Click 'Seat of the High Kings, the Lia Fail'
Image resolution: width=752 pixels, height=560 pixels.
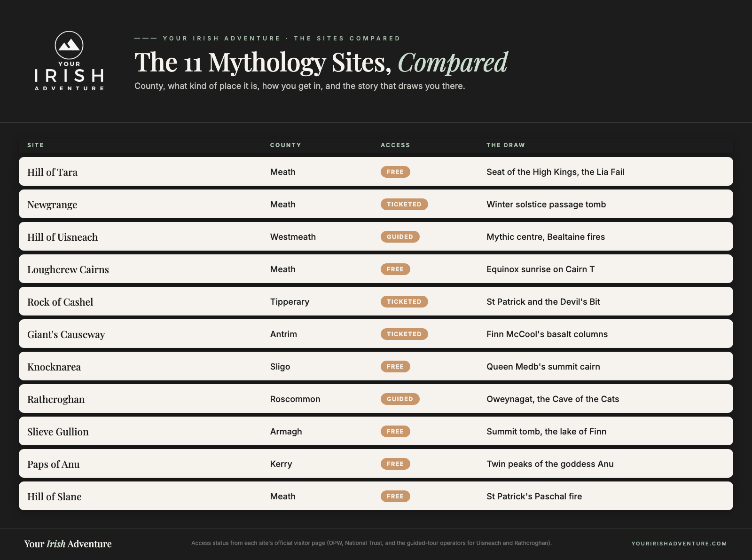coord(556,172)
